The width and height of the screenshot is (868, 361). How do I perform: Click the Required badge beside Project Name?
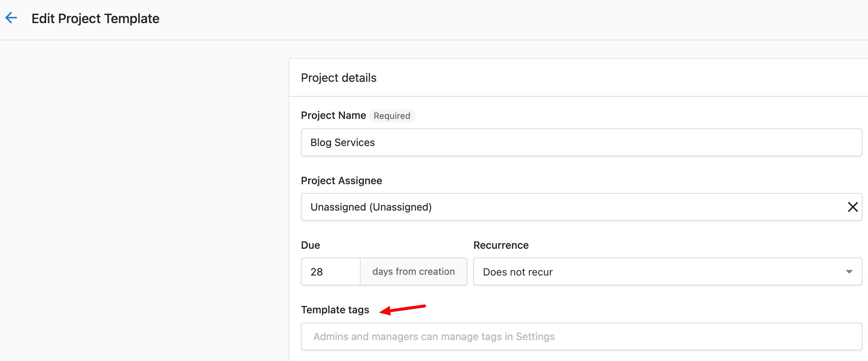click(x=392, y=116)
